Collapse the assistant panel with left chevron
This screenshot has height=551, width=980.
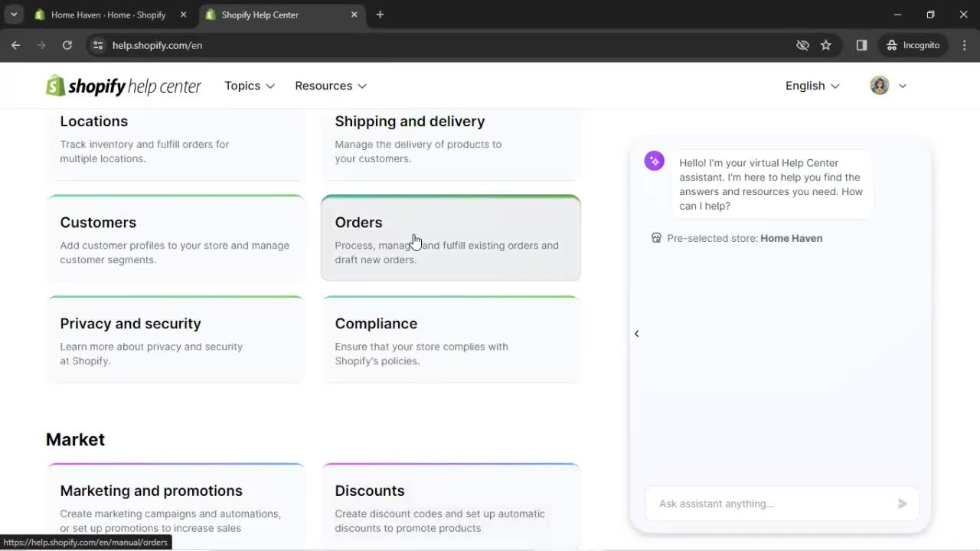click(636, 334)
